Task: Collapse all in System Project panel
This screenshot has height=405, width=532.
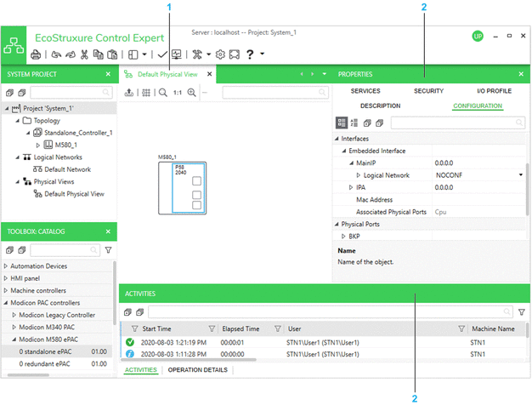Action: point(22,93)
